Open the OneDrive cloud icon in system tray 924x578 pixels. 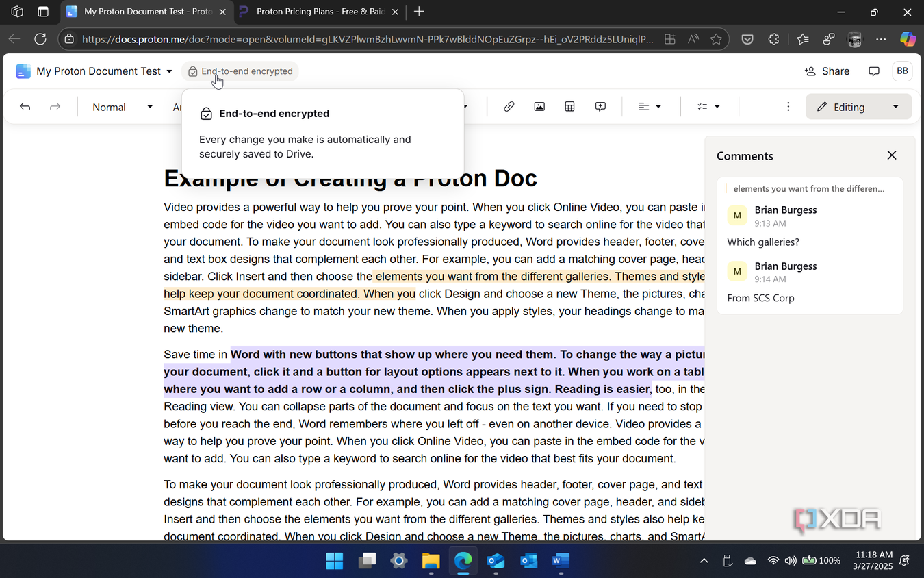[750, 561]
